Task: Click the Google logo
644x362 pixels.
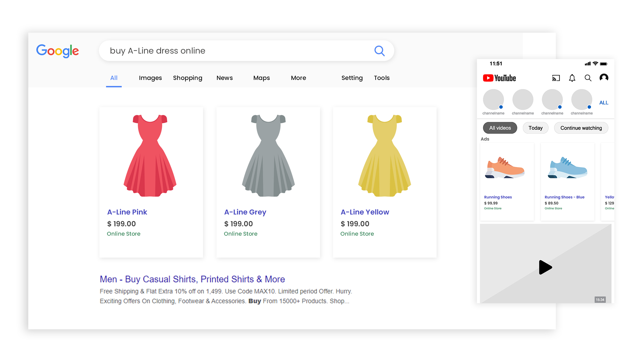Action: [x=57, y=51]
